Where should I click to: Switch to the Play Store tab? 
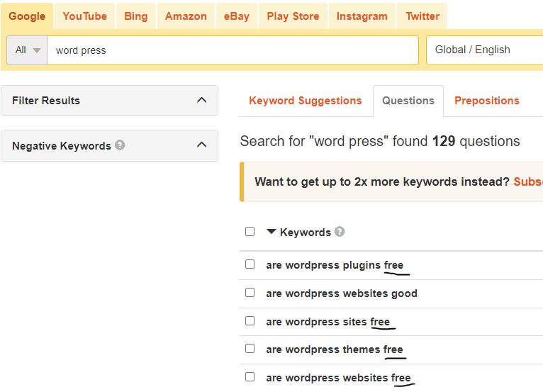pos(293,16)
